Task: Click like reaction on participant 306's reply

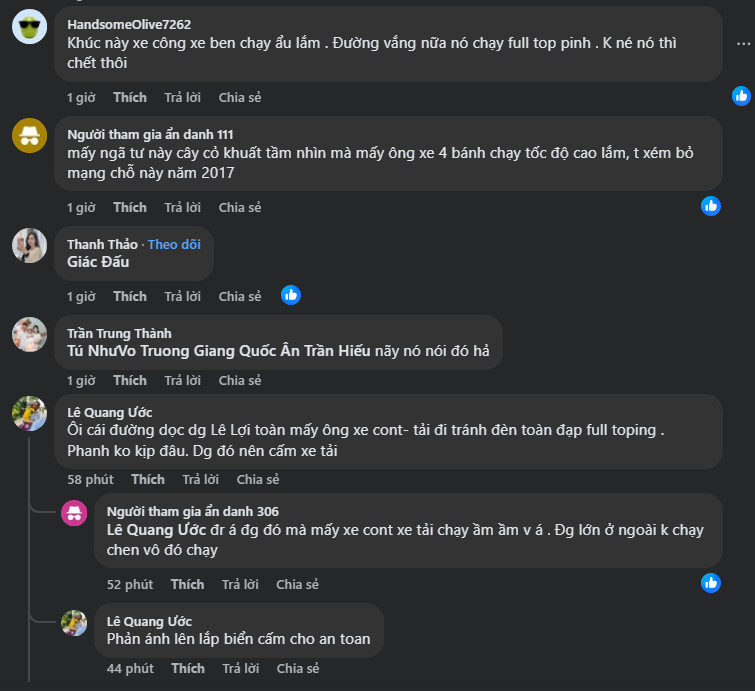Action: click(711, 582)
